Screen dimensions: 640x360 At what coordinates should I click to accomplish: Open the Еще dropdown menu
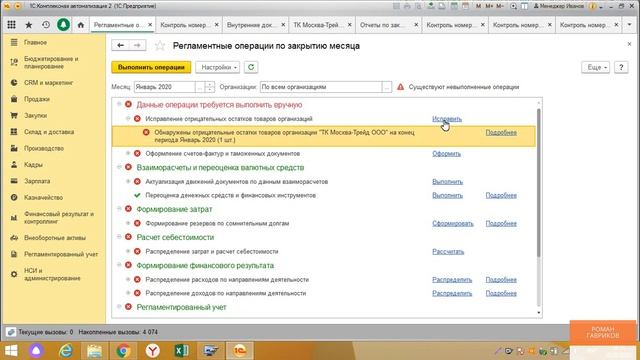pyautogui.click(x=596, y=67)
